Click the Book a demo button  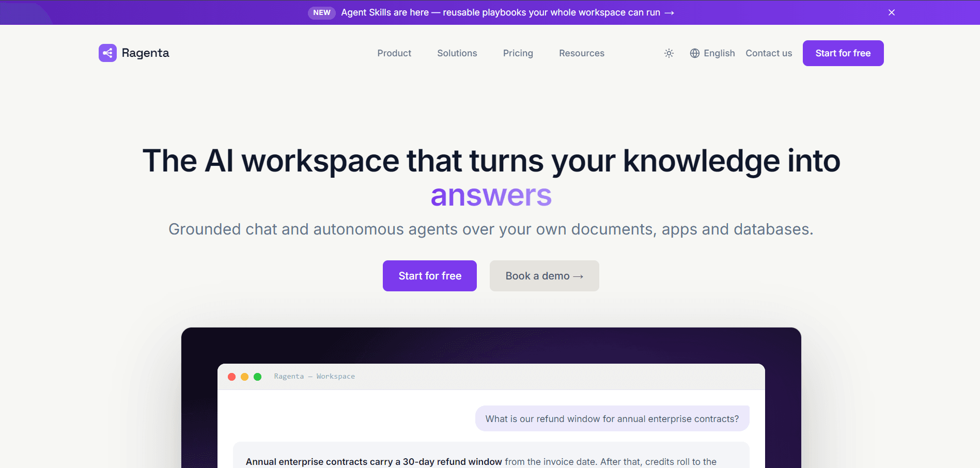click(x=545, y=276)
